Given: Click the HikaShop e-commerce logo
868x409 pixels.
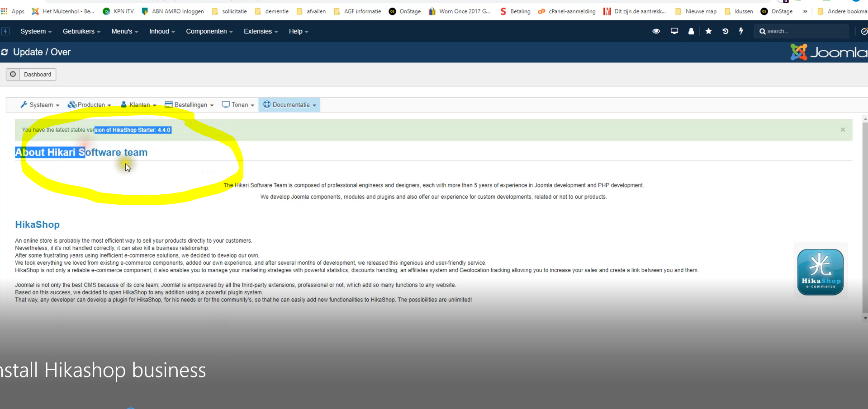Looking at the screenshot, I should tap(820, 272).
